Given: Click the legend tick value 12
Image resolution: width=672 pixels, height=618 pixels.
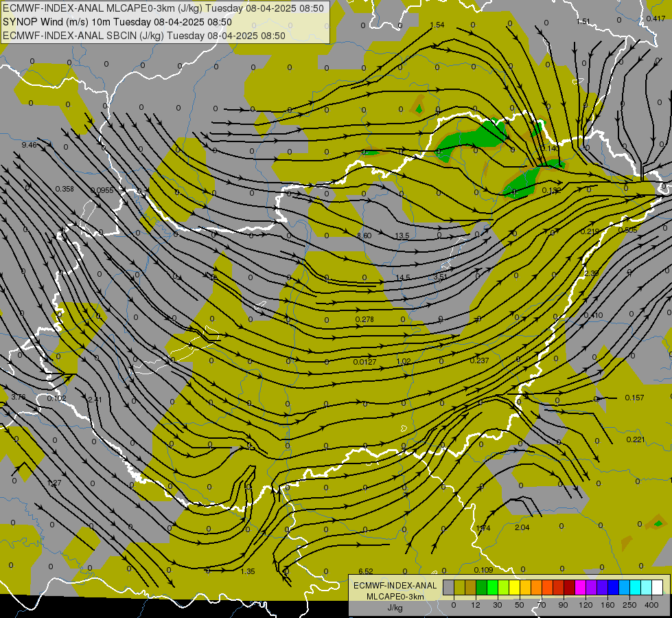Looking at the screenshot, I should tap(476, 605).
